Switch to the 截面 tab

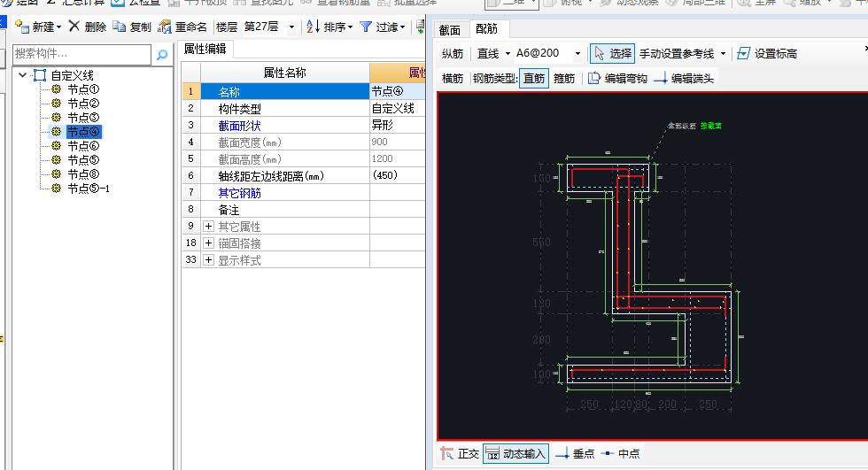click(450, 30)
